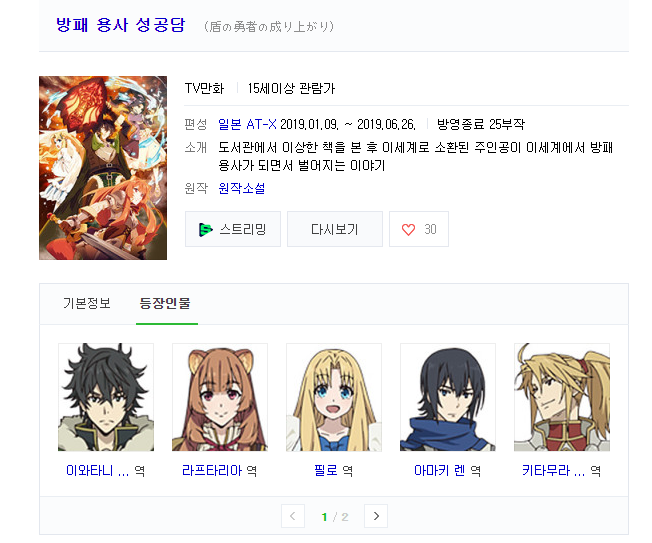Viewport: 652px width, 543px height.
Task: Click the 이와타니 character portrait
Action: click(x=106, y=397)
